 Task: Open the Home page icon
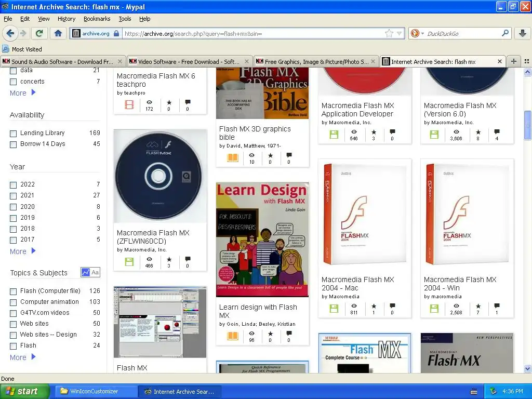[x=58, y=33]
